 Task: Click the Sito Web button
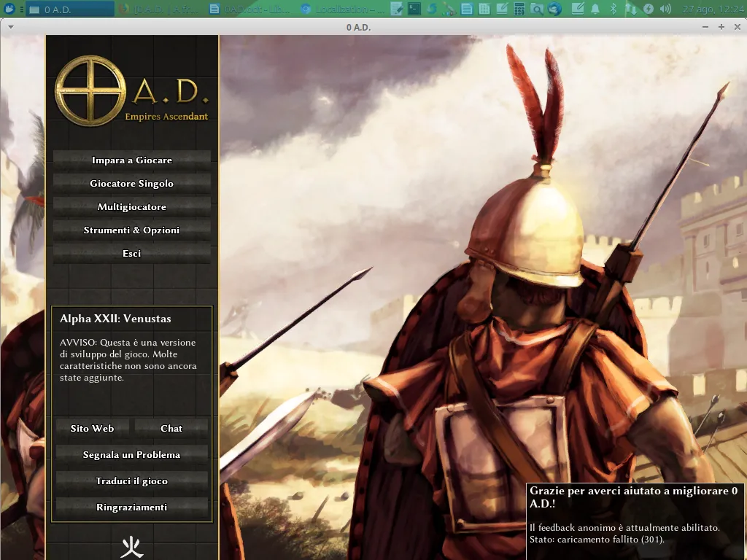pyautogui.click(x=93, y=428)
